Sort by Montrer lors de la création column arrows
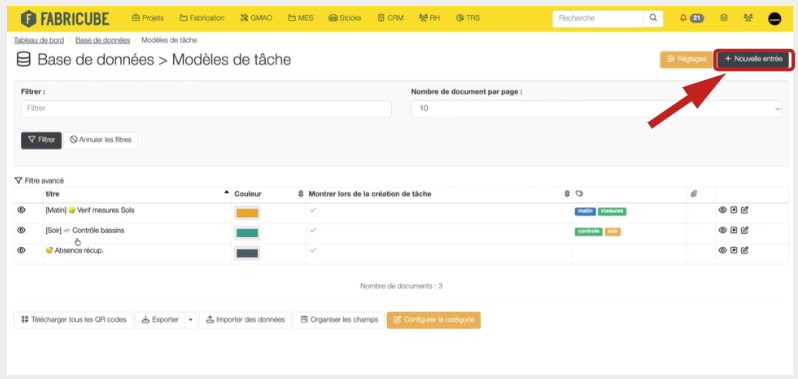The width and height of the screenshot is (798, 379). [x=566, y=194]
